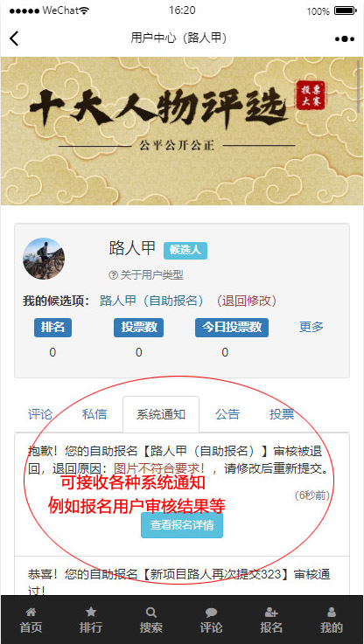
Task: Click the user avatar photo
Action: click(x=44, y=259)
